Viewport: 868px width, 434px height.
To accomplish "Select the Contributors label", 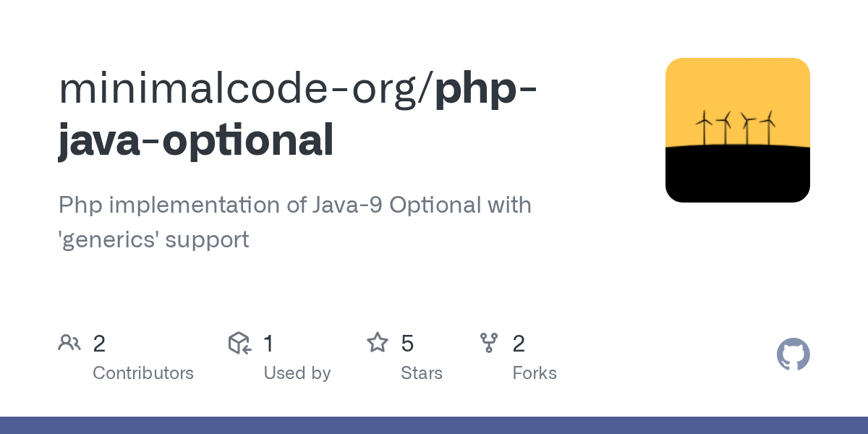I will [x=143, y=373].
